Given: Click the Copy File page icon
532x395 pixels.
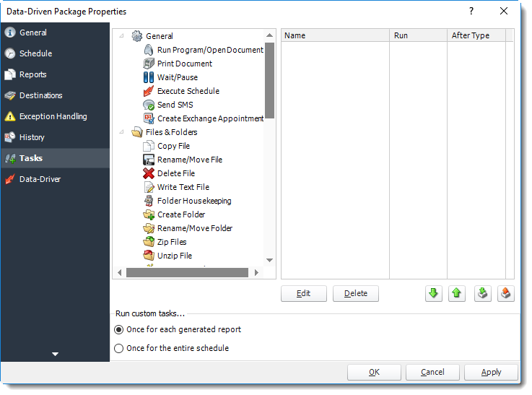Looking at the screenshot, I should [x=148, y=146].
